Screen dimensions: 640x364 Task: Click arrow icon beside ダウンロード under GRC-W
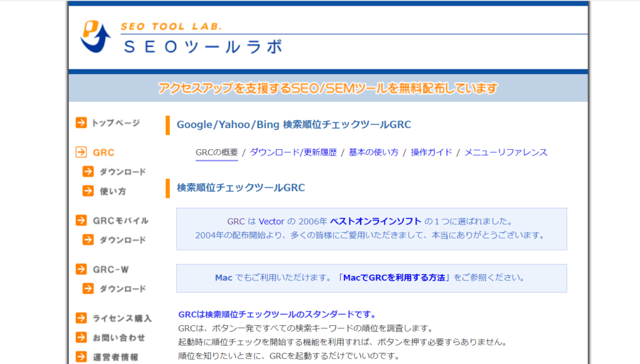pyautogui.click(x=88, y=288)
